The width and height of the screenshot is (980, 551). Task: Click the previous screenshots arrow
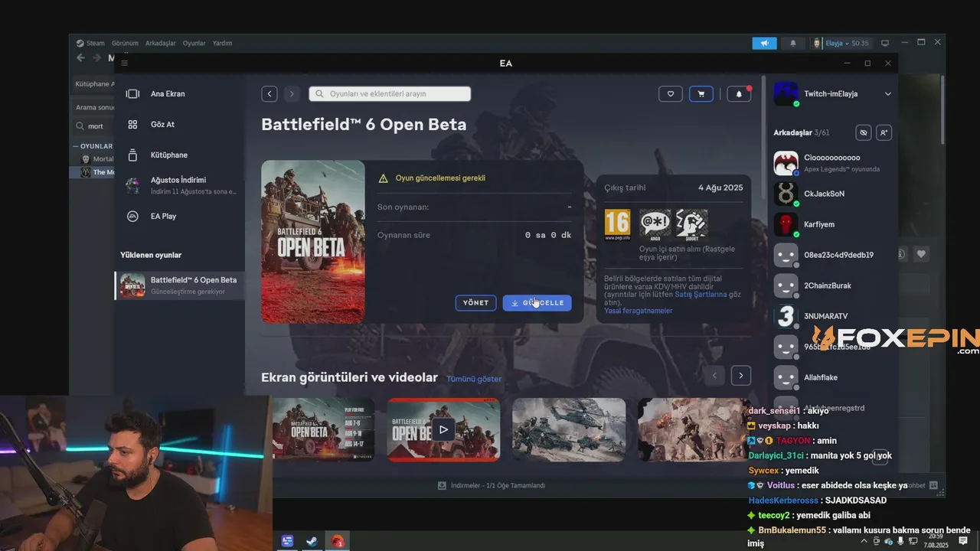coord(715,376)
